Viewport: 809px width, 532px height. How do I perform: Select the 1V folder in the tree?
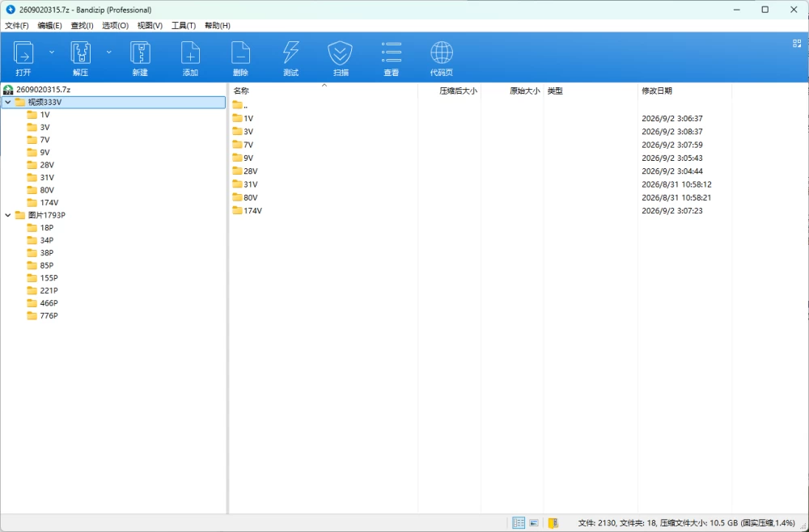pyautogui.click(x=44, y=115)
